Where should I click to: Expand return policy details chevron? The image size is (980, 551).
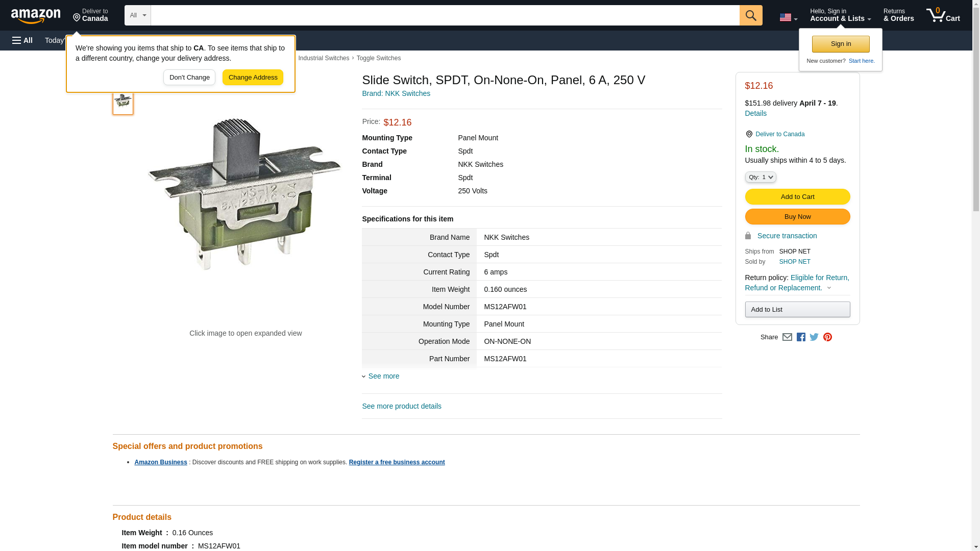[x=829, y=288]
